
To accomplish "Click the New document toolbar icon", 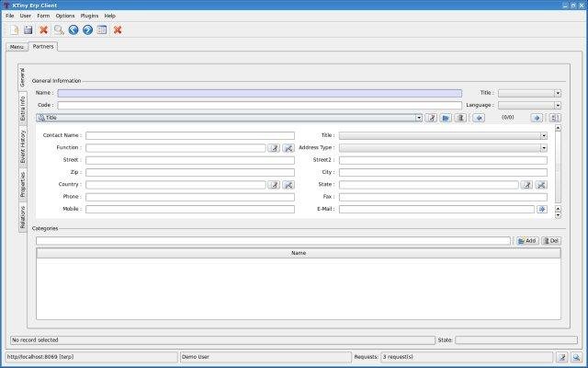I will [15, 30].
